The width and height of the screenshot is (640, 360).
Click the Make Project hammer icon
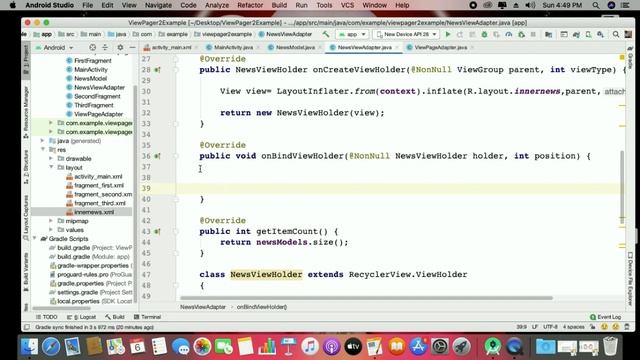(x=326, y=34)
